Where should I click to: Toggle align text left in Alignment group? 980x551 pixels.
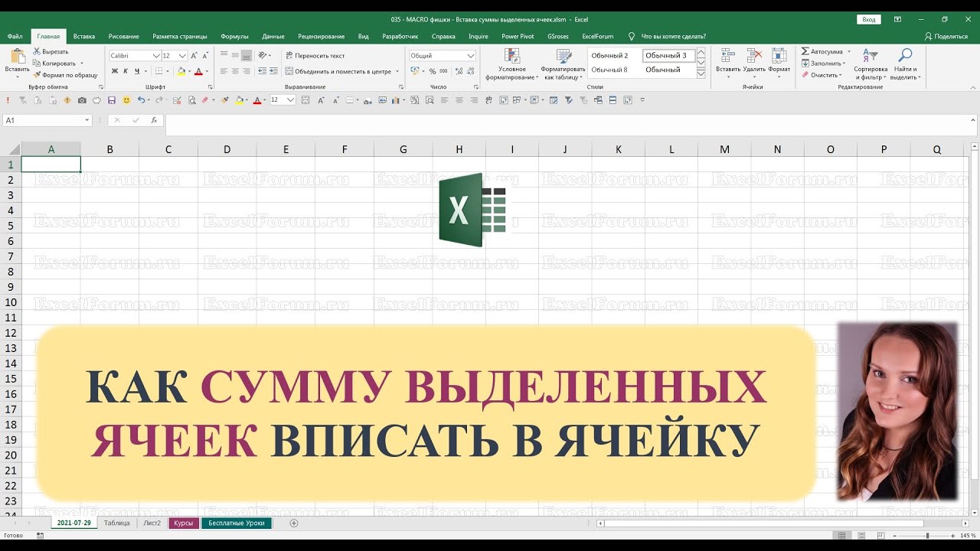tap(224, 71)
